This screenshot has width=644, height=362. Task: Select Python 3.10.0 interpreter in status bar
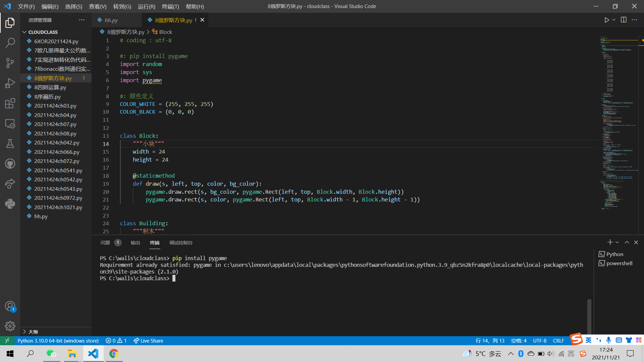point(58,341)
